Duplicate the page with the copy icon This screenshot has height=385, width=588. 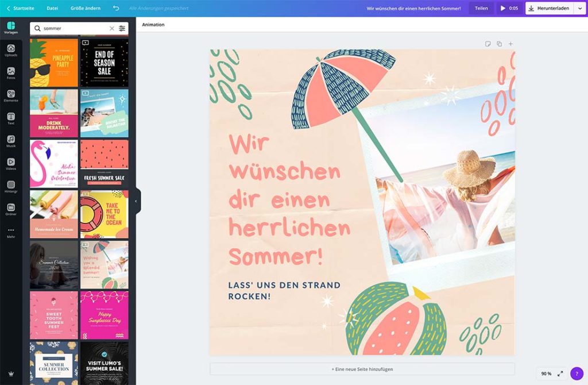[x=499, y=44]
